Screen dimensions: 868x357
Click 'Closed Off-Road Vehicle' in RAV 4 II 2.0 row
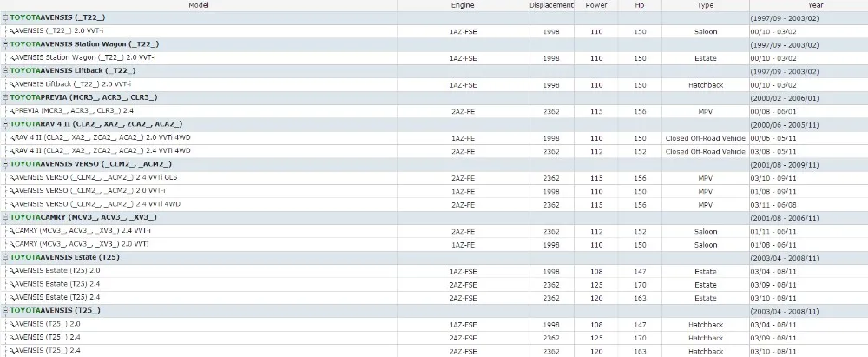(705, 138)
